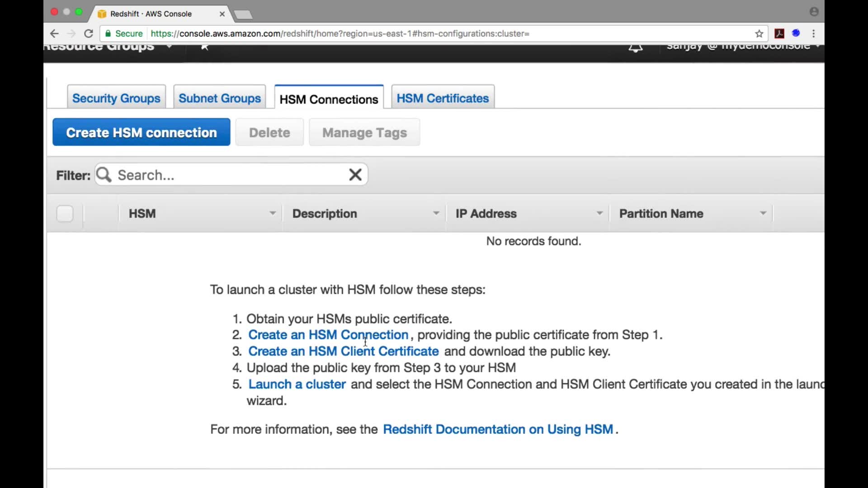Reload the page with refresh icon
Image resolution: width=868 pixels, height=488 pixels.
[x=89, y=33]
